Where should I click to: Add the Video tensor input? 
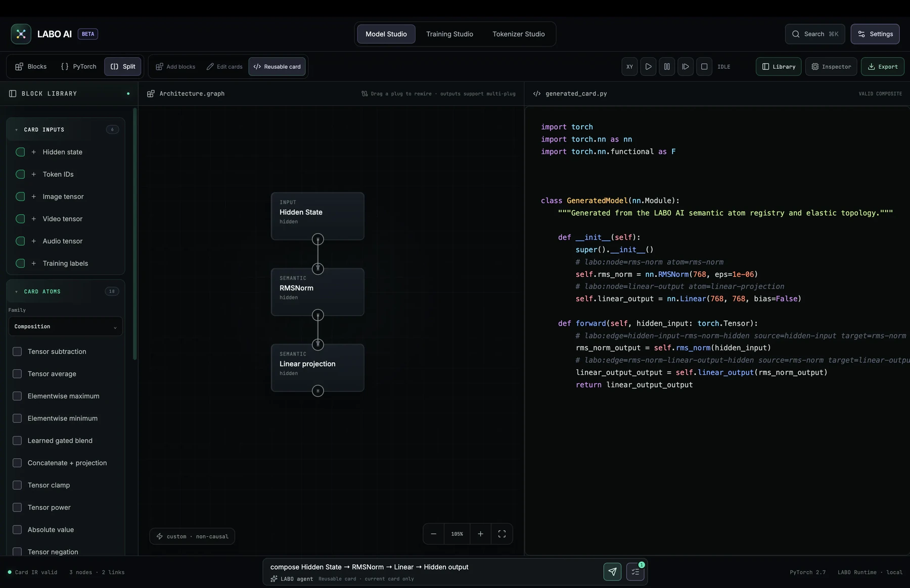(65, 219)
